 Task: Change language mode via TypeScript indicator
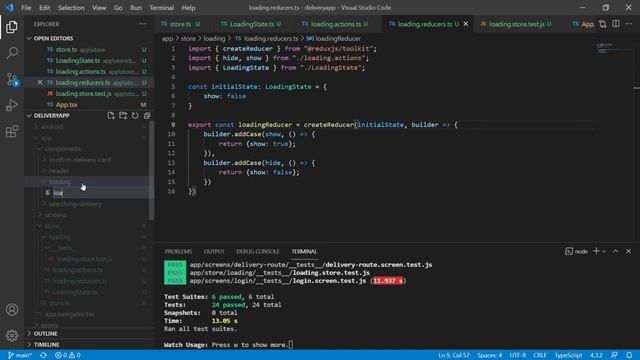pos(568,355)
